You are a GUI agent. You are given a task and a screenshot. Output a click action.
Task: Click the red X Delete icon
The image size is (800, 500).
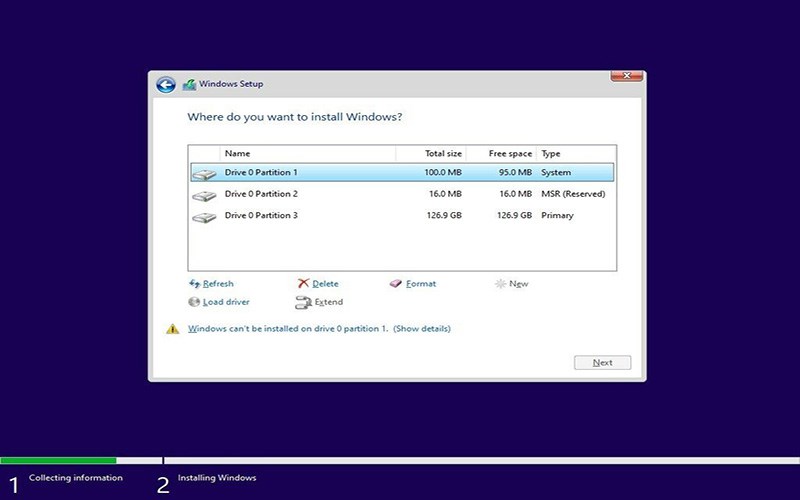tap(304, 283)
